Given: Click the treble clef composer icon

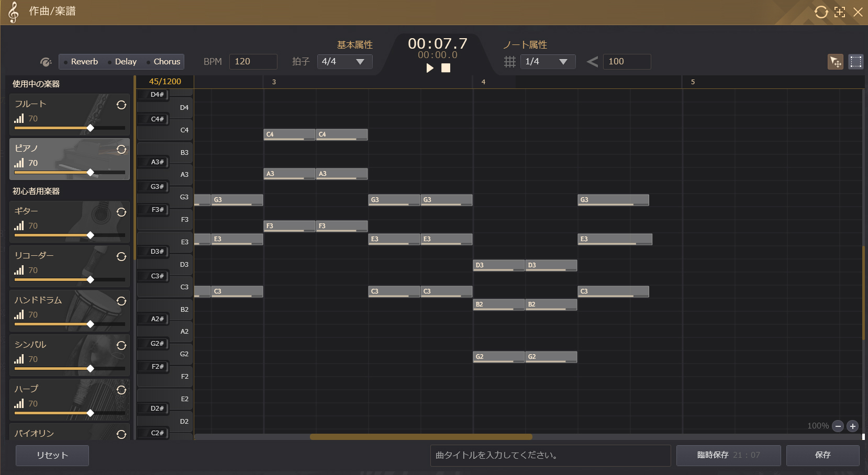Looking at the screenshot, I should 14,12.
